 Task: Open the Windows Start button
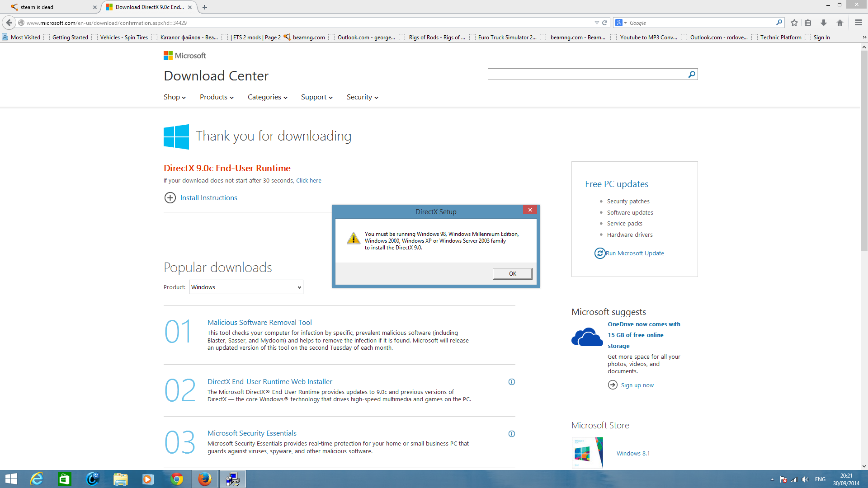click(x=11, y=479)
